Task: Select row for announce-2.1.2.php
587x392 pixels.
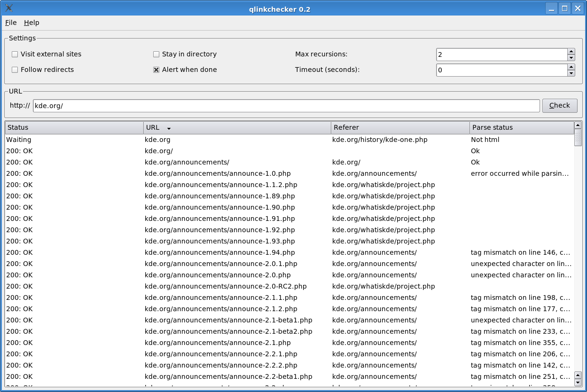Action: pyautogui.click(x=290, y=309)
